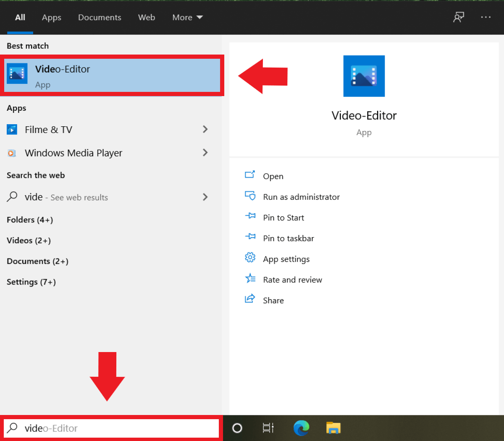
Task: Switch to the Documents tab
Action: click(100, 17)
